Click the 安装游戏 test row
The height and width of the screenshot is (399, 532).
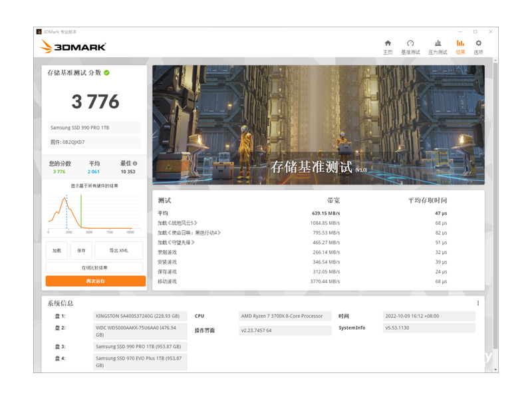pos(303,262)
